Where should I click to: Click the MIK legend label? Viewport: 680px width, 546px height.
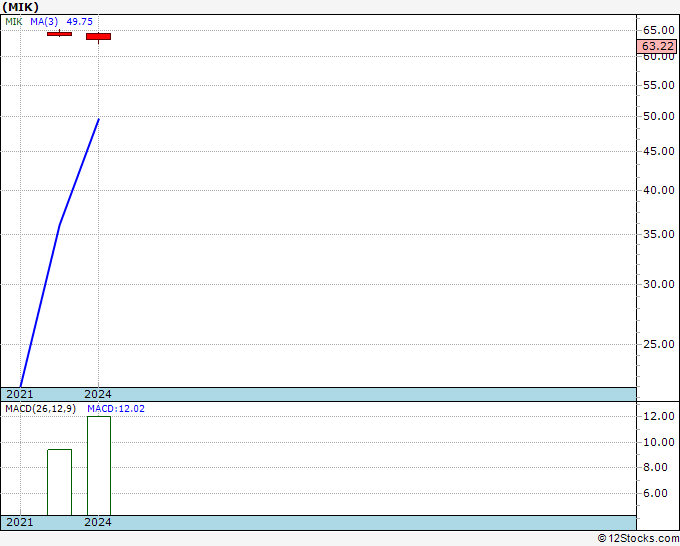14,22
